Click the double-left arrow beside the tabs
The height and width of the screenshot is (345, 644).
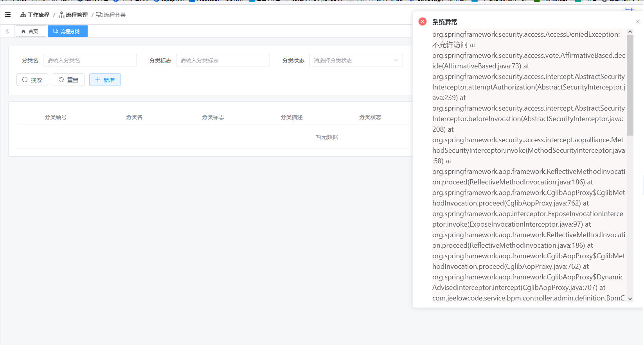pyautogui.click(x=7, y=31)
